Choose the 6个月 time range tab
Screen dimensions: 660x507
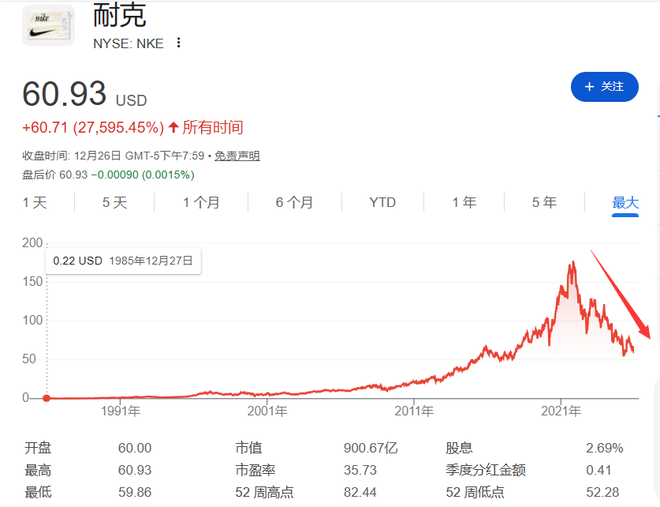pos(294,202)
